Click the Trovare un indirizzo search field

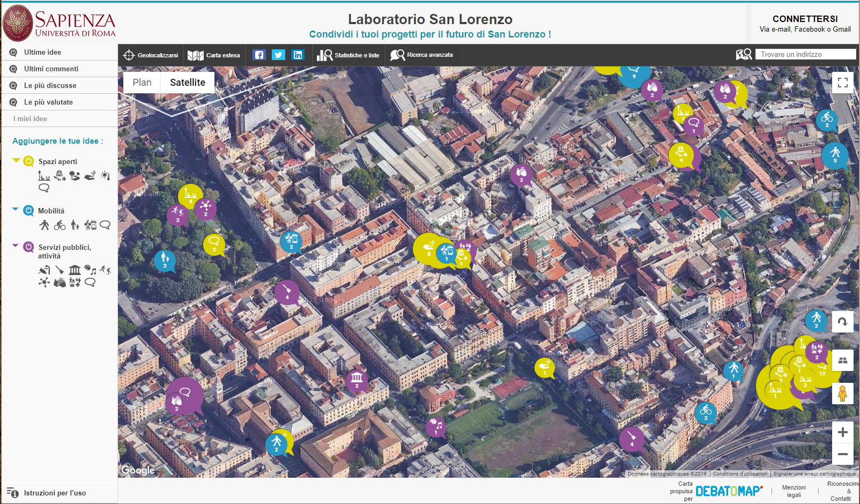click(805, 55)
